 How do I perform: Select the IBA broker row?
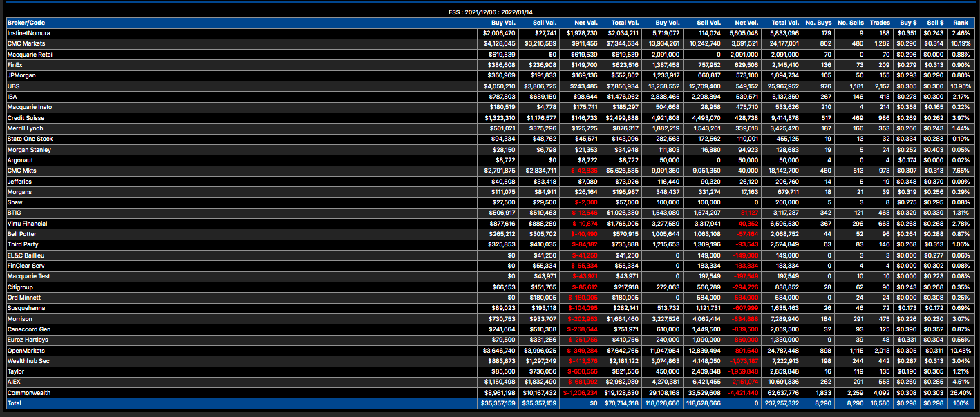pyautogui.click(x=489, y=97)
